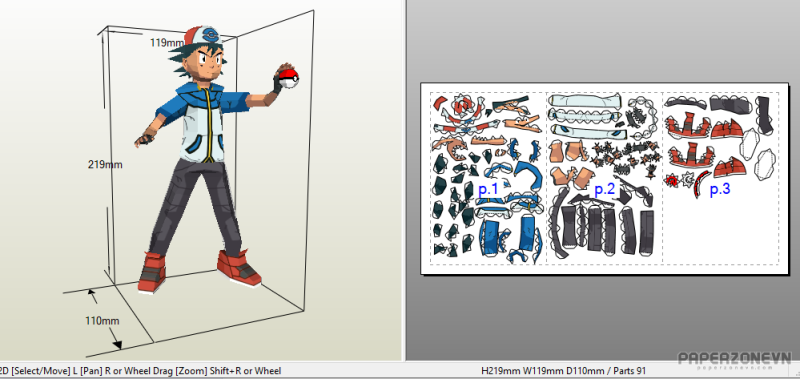Click the 110mm depth dimension label
The height and width of the screenshot is (379, 800).
pyautogui.click(x=102, y=321)
